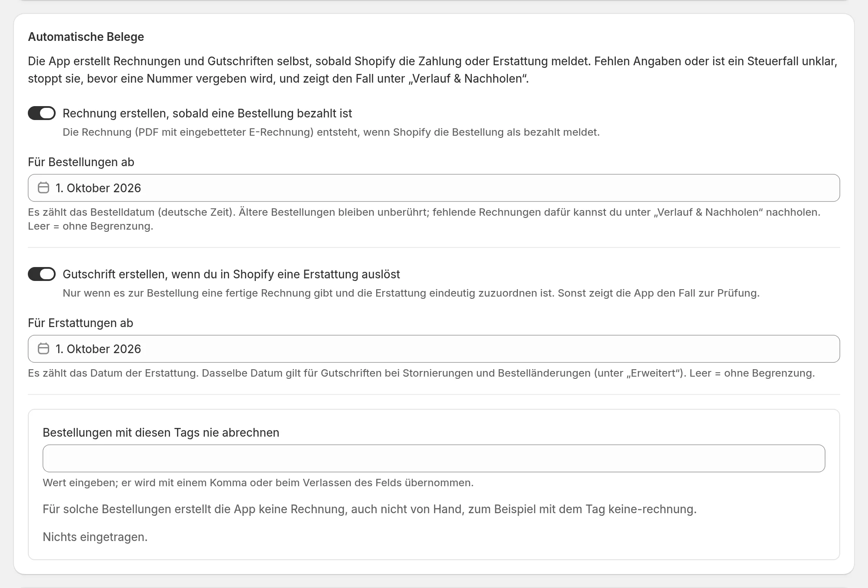
Task: Click calendar icon in Für Bestellungen ab field
Action: (x=43, y=188)
